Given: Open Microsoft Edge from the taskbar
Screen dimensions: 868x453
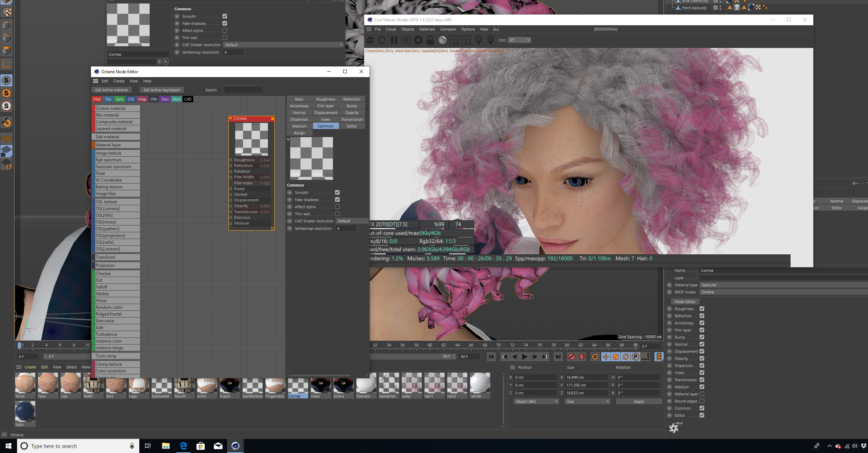Looking at the screenshot, I should [183, 446].
